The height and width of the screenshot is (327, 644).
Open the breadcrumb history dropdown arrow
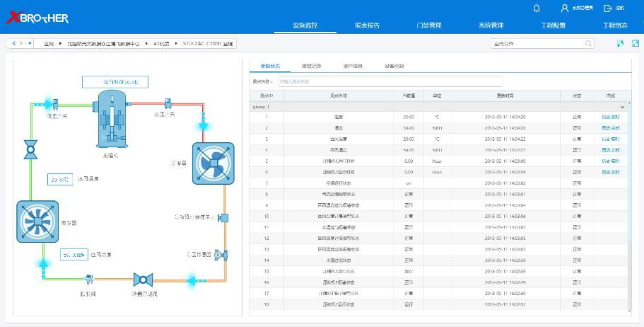(x=30, y=44)
